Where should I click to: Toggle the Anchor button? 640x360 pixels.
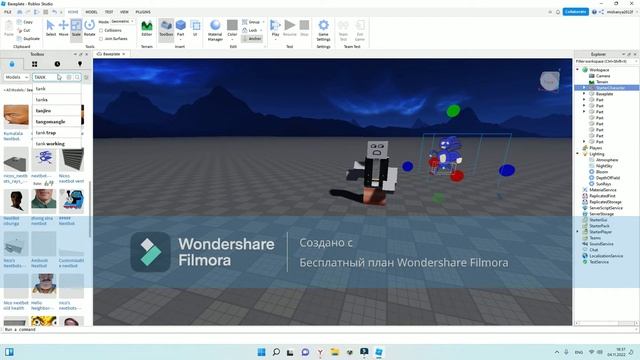coord(252,39)
